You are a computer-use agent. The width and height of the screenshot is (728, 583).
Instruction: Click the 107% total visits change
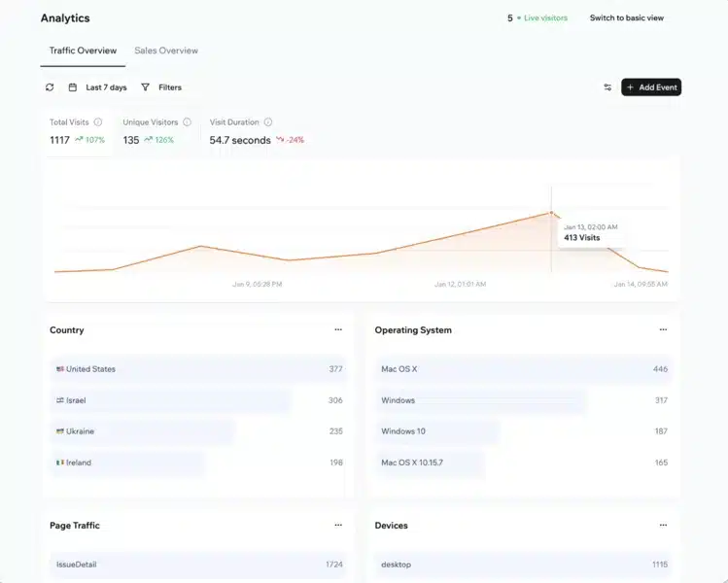[90, 140]
